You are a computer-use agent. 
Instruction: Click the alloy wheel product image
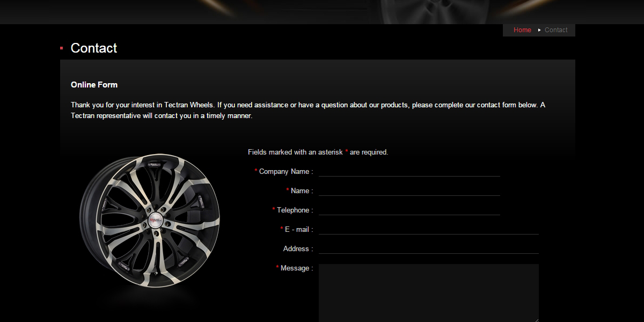click(x=150, y=221)
